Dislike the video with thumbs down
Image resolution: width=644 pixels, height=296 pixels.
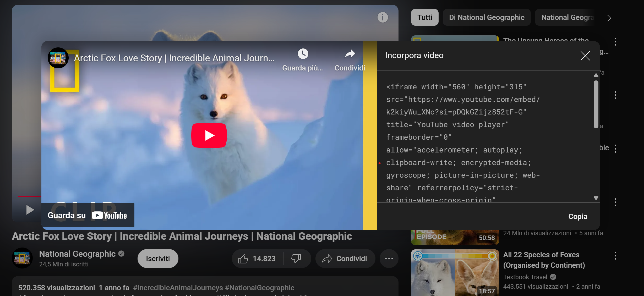pyautogui.click(x=297, y=259)
